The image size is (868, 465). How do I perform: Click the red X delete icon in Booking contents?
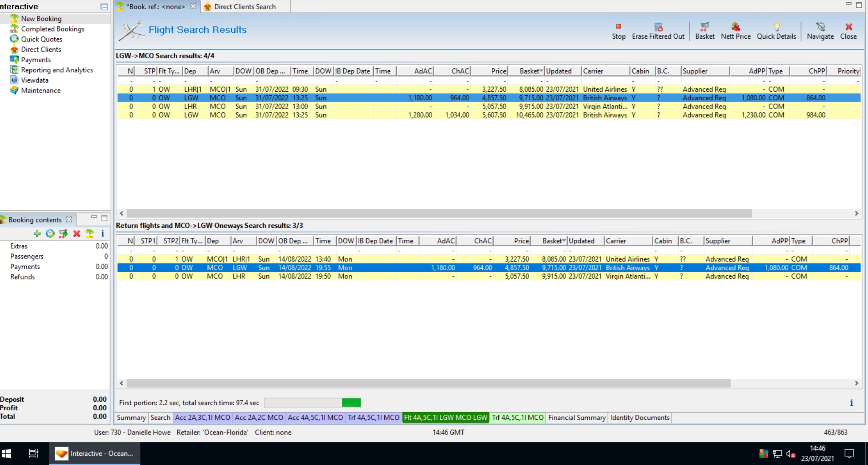pos(77,233)
